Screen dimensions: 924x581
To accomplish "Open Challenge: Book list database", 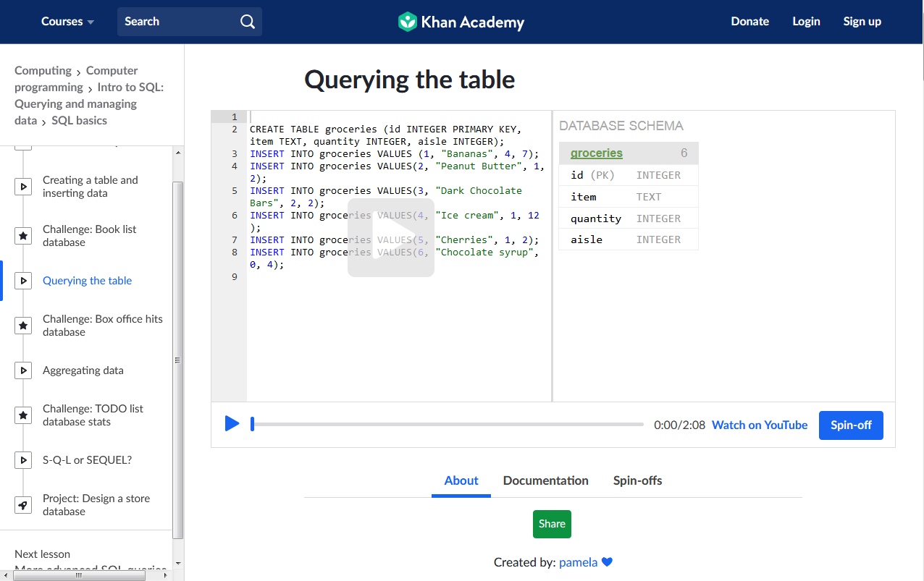I will tap(90, 236).
